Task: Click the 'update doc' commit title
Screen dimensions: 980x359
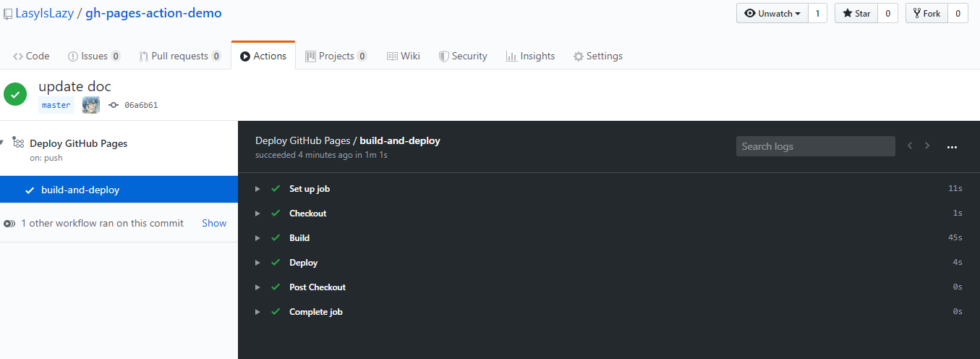Action: coord(75,87)
